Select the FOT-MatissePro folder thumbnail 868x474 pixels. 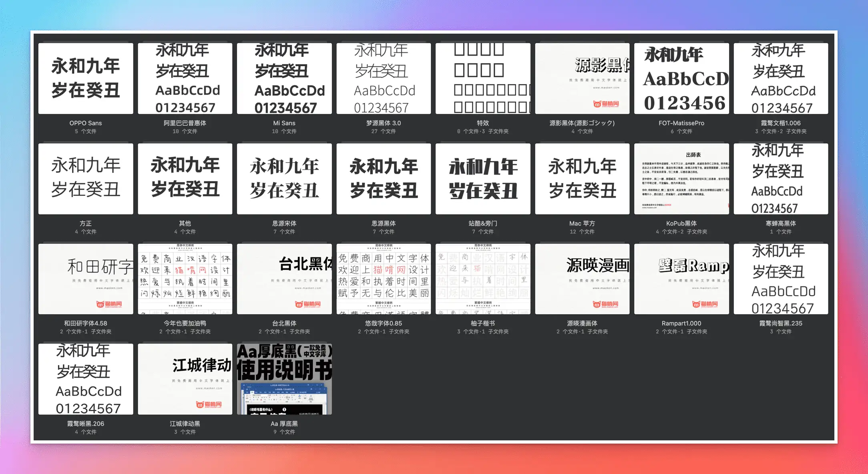681,78
